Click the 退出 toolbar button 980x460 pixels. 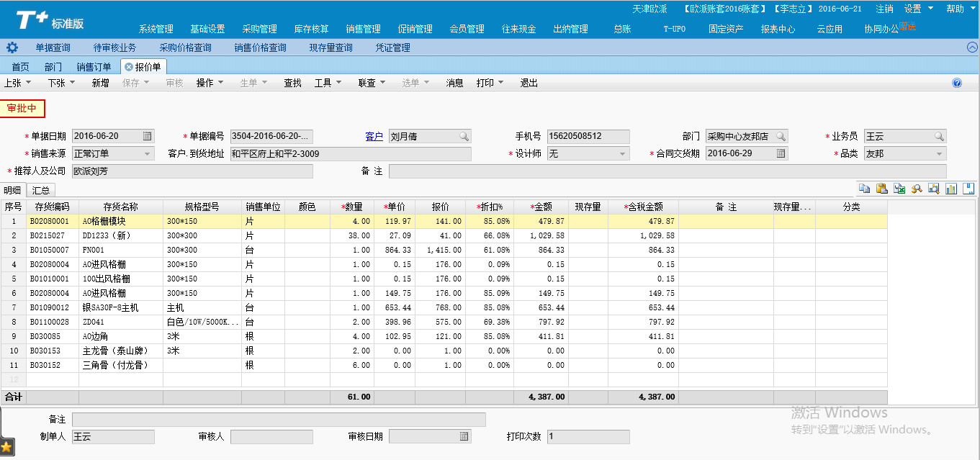(x=529, y=83)
